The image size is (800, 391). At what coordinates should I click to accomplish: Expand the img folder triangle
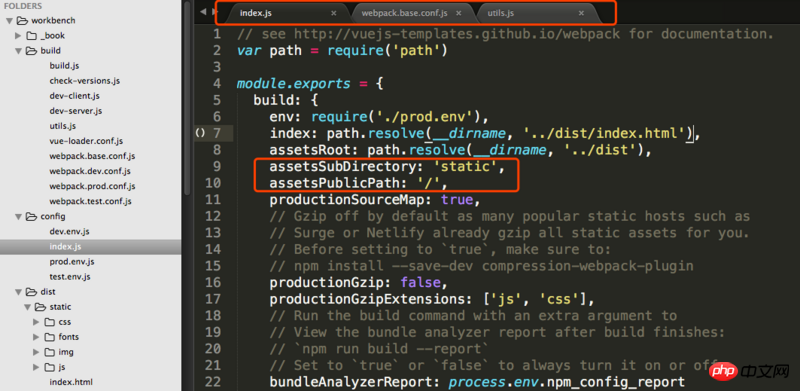(36, 352)
